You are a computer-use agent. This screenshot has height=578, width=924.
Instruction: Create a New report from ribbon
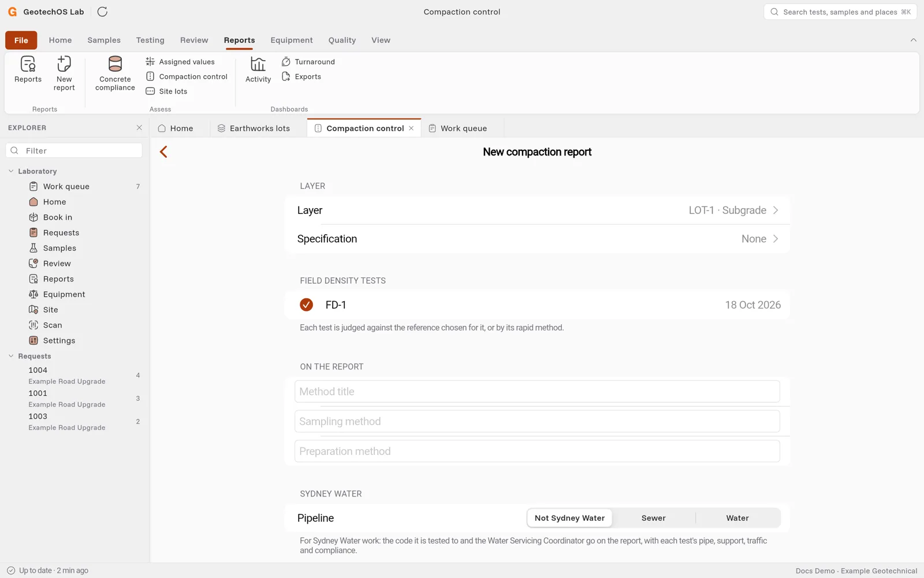click(64, 73)
